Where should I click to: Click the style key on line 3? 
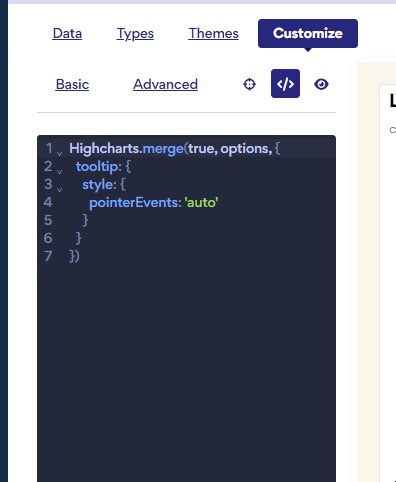(x=99, y=184)
